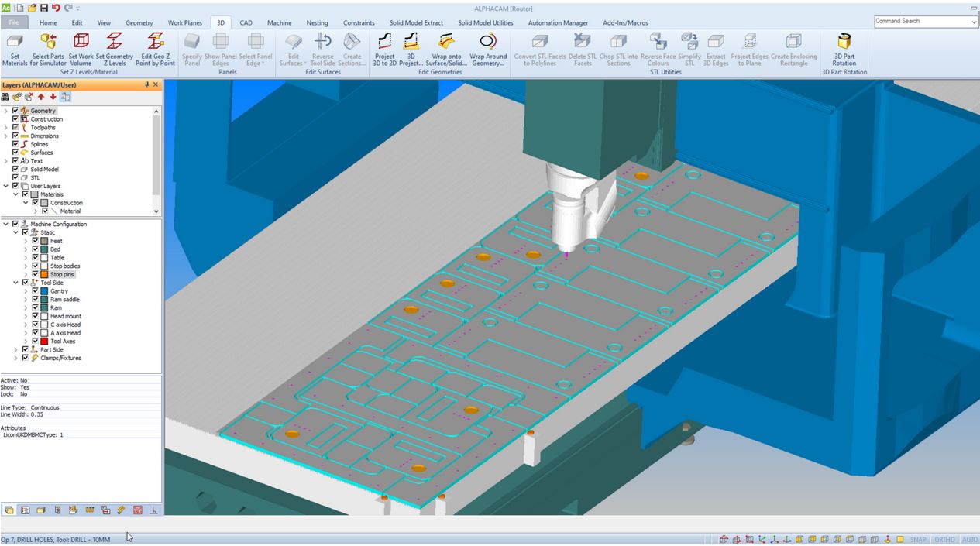Expand the Geometry layer tree node
Image resolution: width=980 pixels, height=546 pixels.
[x=5, y=111]
